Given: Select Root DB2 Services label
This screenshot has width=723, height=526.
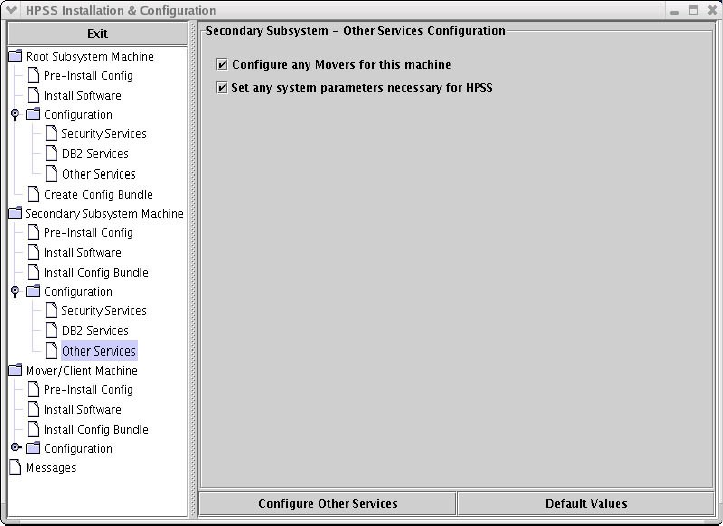Looking at the screenshot, I should (x=95, y=154).
